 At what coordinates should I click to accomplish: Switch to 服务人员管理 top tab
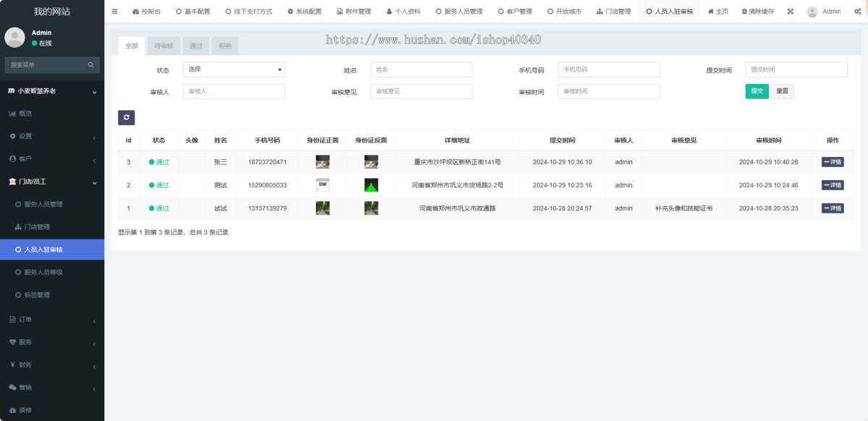(x=459, y=12)
